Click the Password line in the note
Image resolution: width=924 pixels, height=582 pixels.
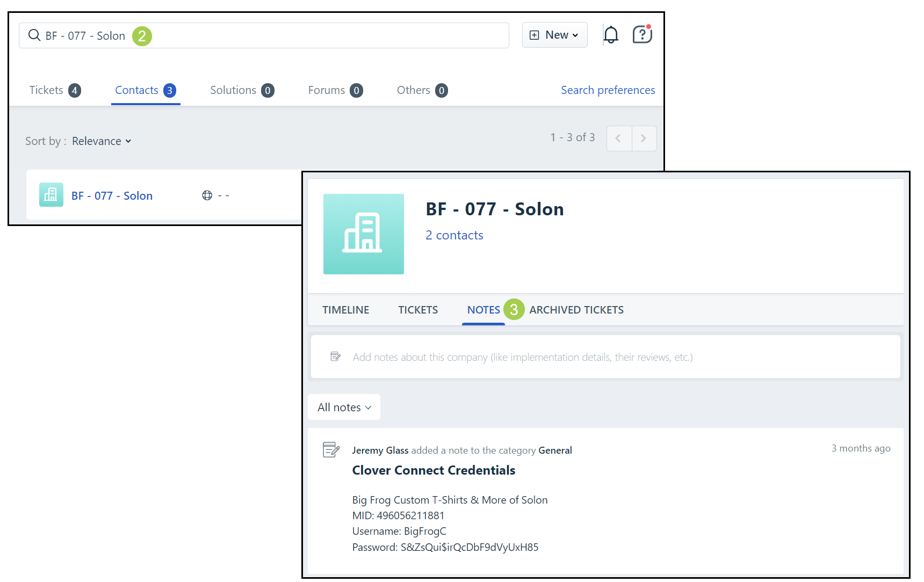(x=445, y=547)
